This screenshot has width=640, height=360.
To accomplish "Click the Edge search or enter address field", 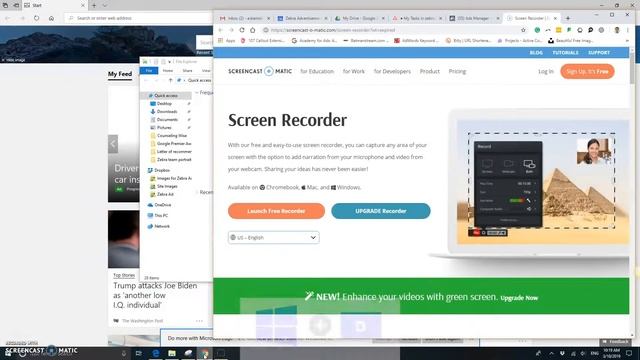I will click(x=139, y=18).
